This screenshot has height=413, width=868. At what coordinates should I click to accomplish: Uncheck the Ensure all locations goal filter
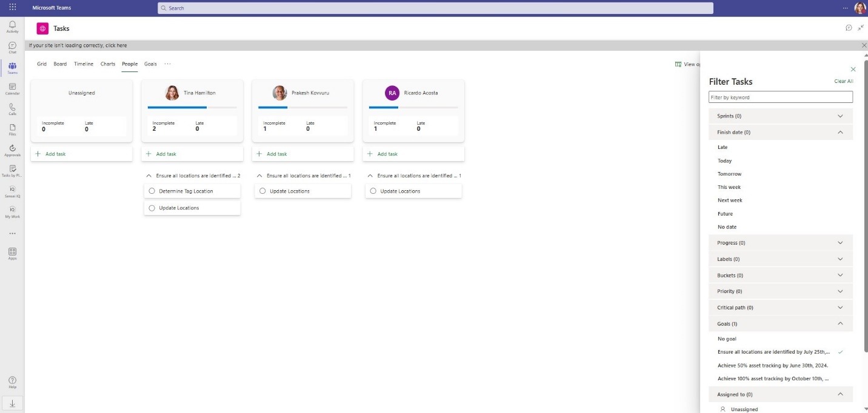pos(781,352)
